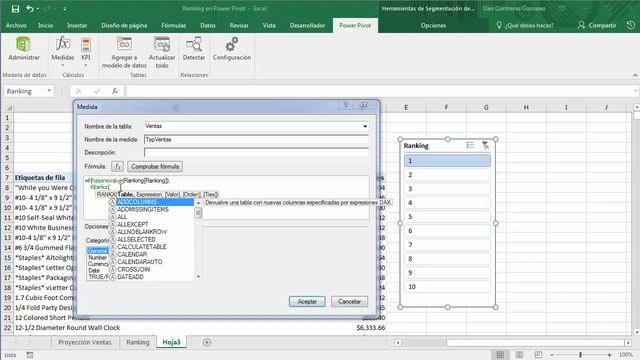The height and width of the screenshot is (360, 640).
Task: Switch to Page Layout view
Action: point(519,355)
